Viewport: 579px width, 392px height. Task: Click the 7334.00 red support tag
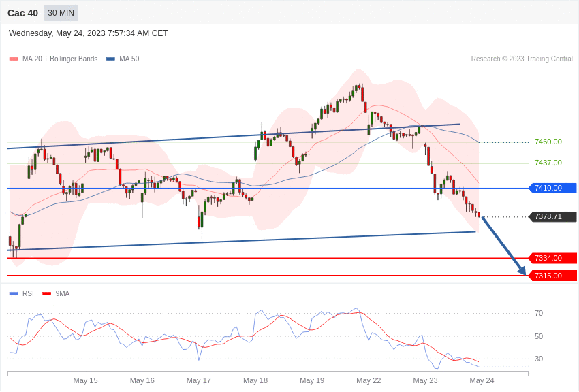point(552,259)
